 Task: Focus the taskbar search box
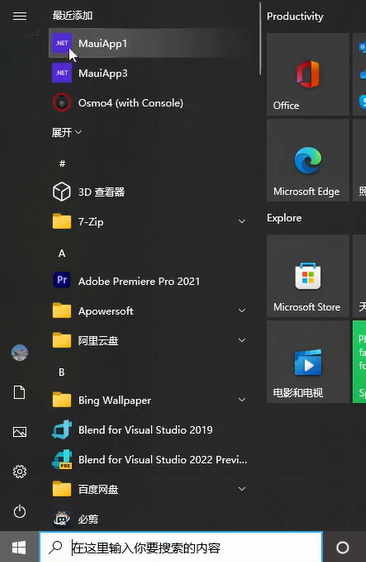(x=181, y=547)
